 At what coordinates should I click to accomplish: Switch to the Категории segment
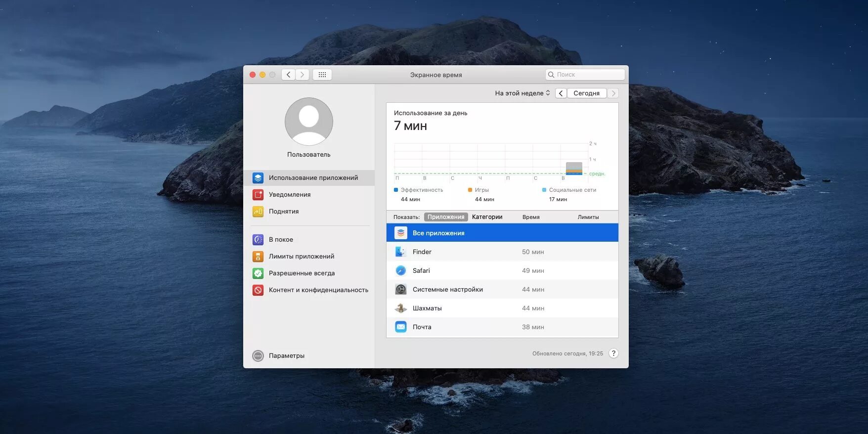pyautogui.click(x=487, y=217)
